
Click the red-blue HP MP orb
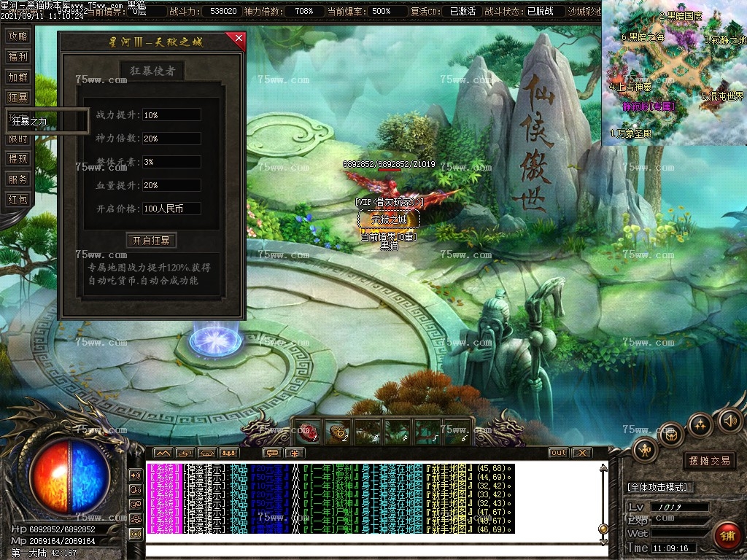point(70,477)
